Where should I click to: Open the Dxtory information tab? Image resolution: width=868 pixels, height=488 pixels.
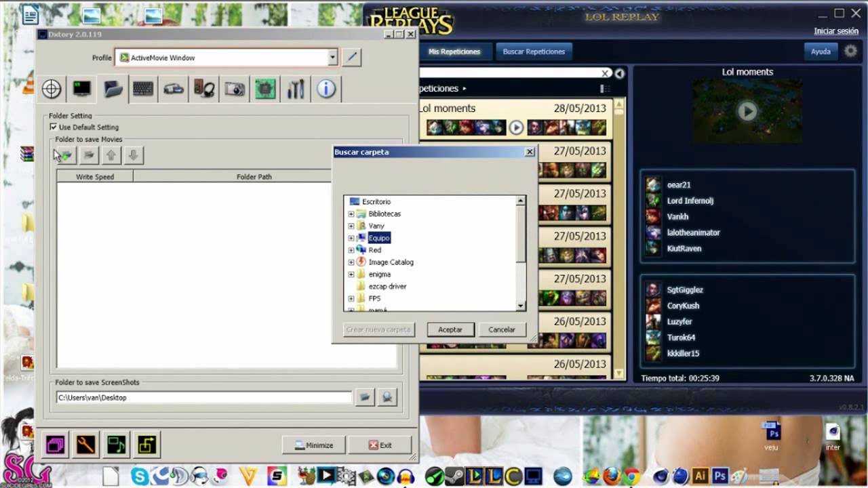pyautogui.click(x=326, y=89)
